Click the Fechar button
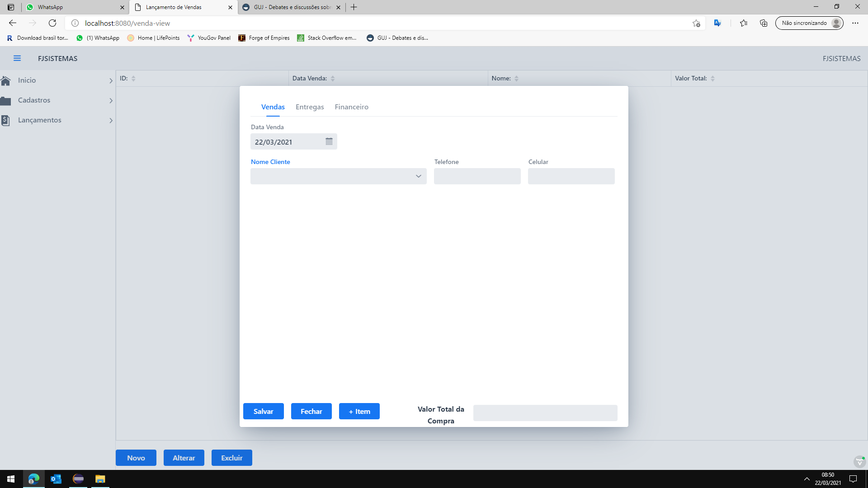The height and width of the screenshot is (488, 868). [x=311, y=411]
